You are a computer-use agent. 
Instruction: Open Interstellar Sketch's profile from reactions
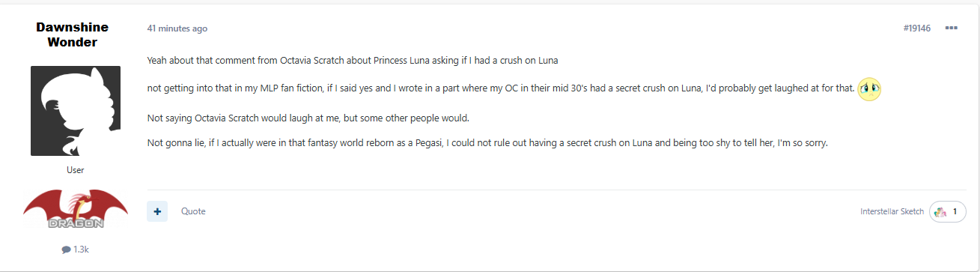point(892,212)
